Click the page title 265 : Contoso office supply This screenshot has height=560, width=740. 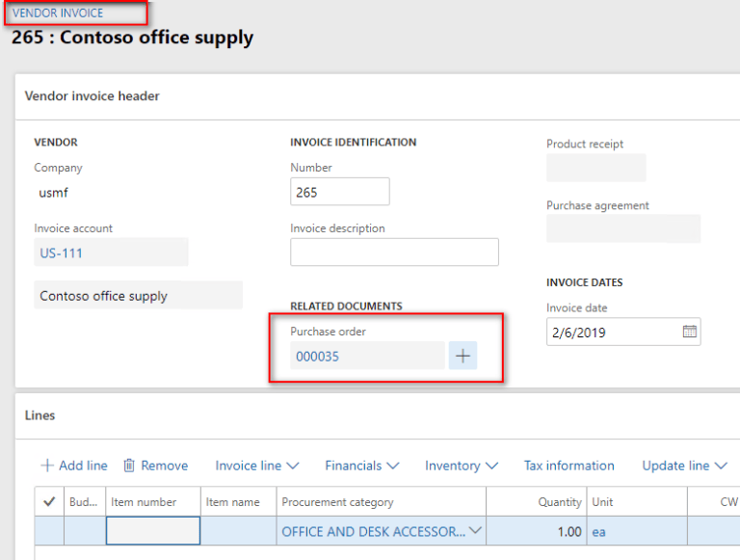click(132, 38)
